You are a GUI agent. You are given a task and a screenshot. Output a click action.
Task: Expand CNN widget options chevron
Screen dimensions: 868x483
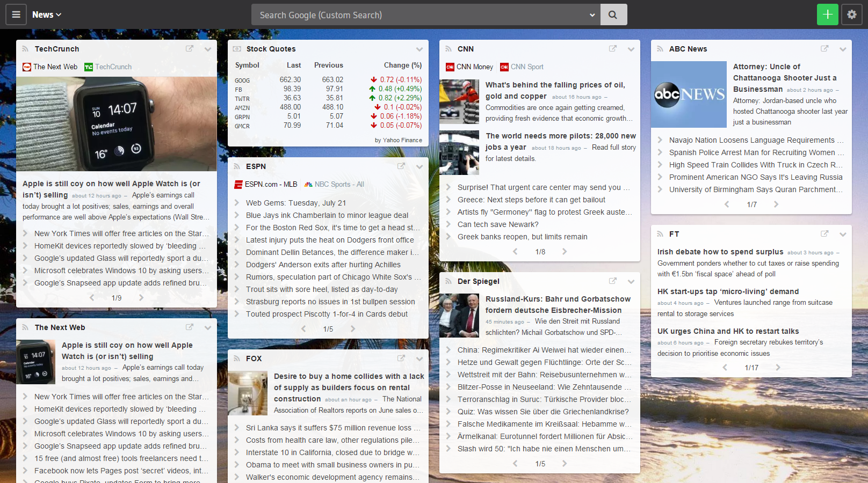[x=631, y=49]
